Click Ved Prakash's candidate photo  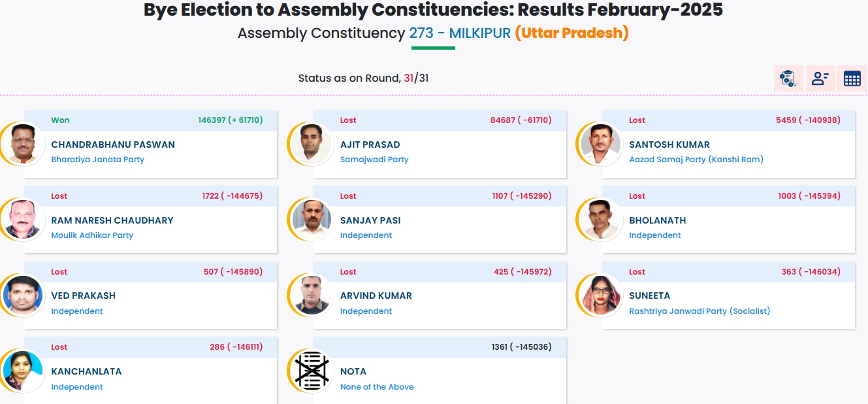point(22,295)
